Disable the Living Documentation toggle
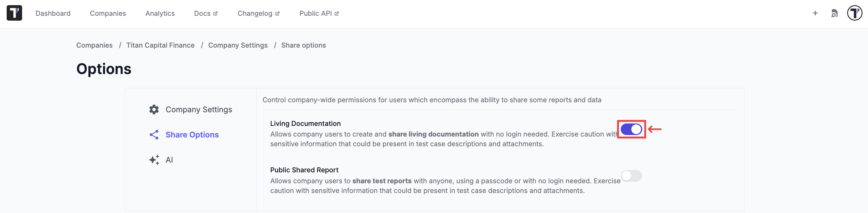 631,129
